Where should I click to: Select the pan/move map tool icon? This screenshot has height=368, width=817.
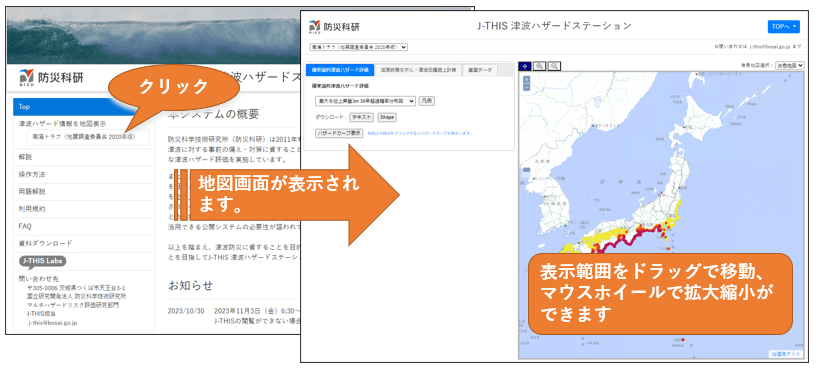point(525,66)
